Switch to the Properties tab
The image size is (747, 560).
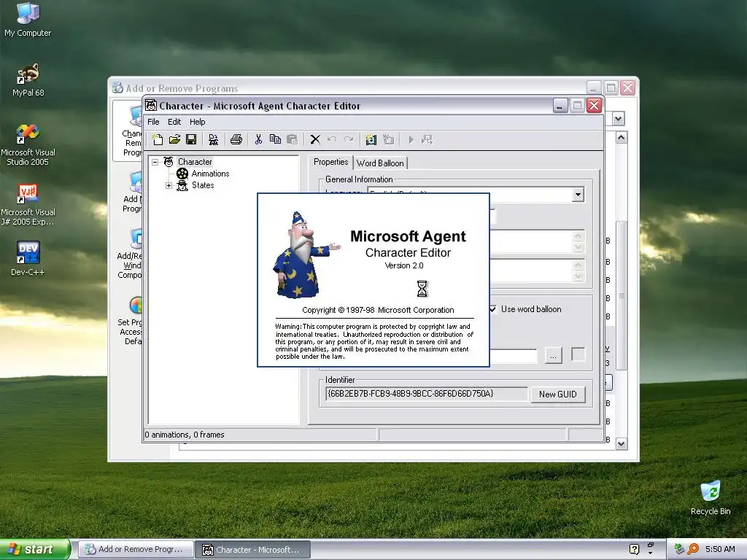point(330,162)
